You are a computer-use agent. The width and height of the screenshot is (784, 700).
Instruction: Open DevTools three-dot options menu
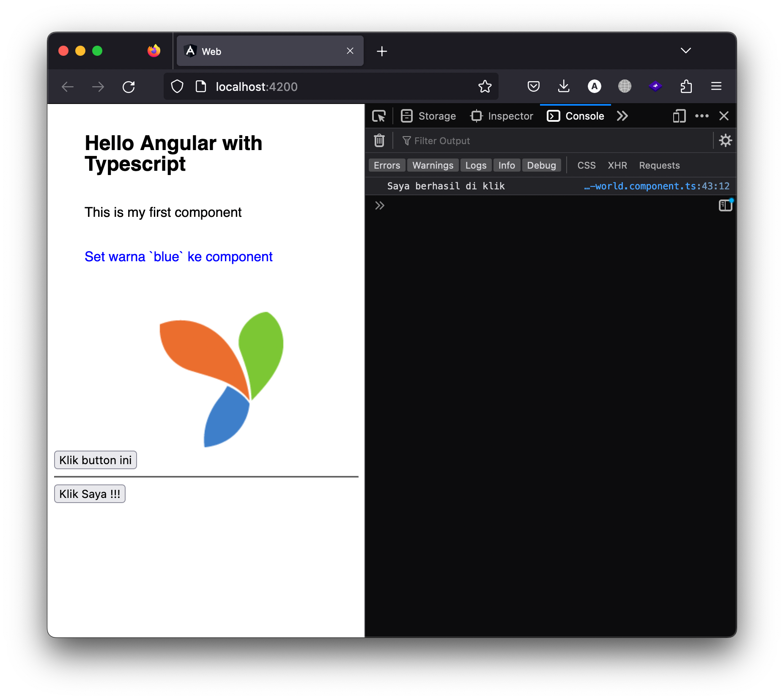tap(702, 116)
